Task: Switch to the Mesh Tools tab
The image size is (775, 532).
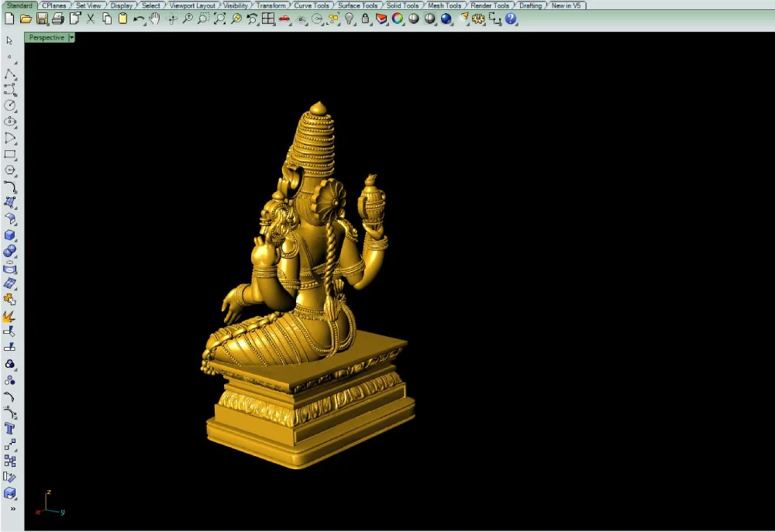Action: pos(444,5)
